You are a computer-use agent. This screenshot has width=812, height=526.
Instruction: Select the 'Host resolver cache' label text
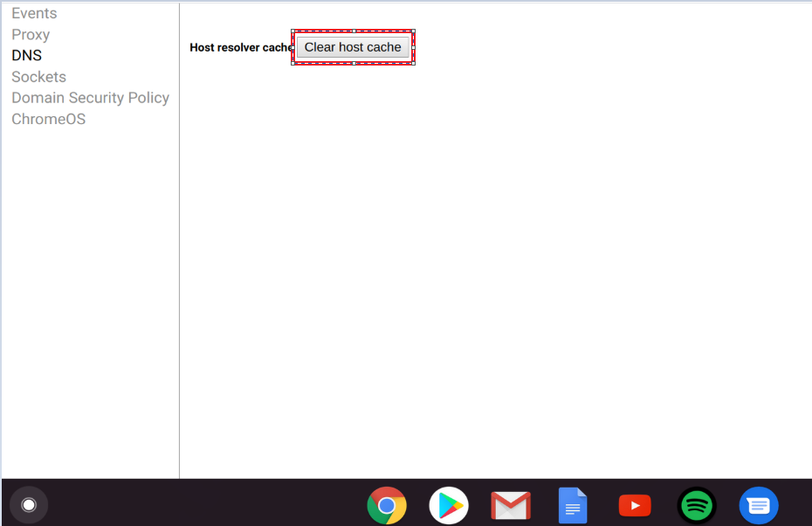click(241, 48)
